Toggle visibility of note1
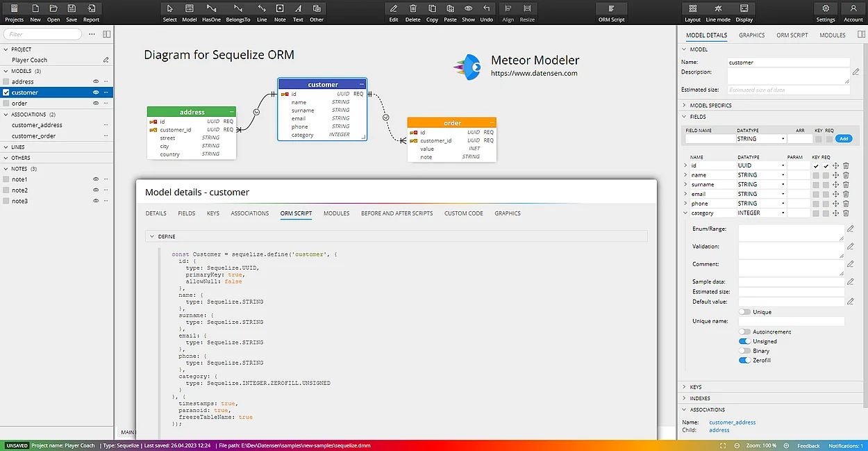Image resolution: width=868 pixels, height=451 pixels. point(96,179)
